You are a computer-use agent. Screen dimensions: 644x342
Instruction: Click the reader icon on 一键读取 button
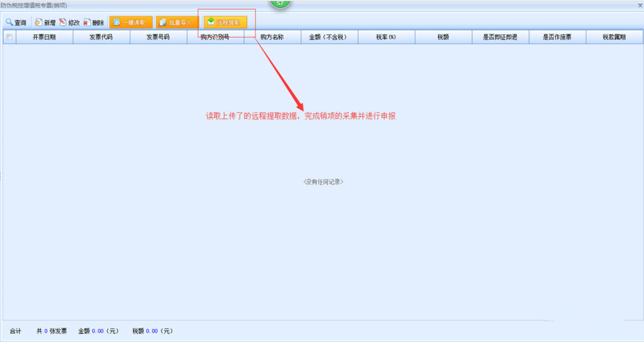pyautogui.click(x=116, y=22)
